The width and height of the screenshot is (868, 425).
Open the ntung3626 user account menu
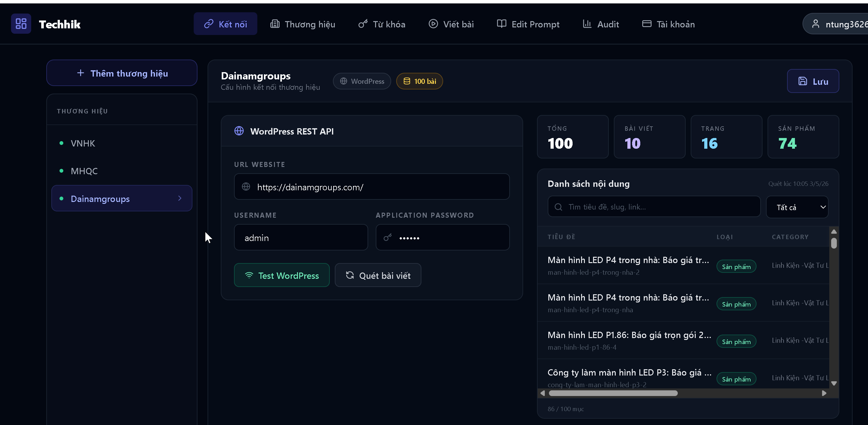point(836,24)
